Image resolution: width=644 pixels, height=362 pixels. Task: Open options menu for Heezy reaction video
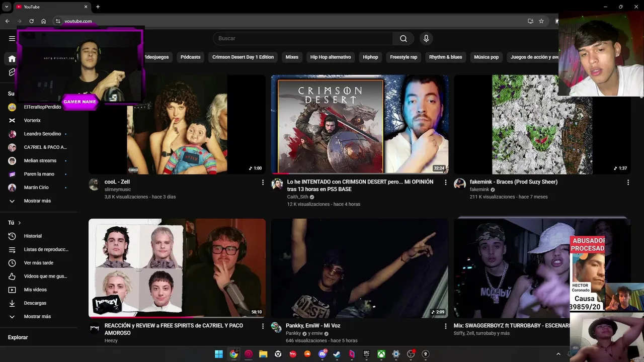tap(263, 326)
